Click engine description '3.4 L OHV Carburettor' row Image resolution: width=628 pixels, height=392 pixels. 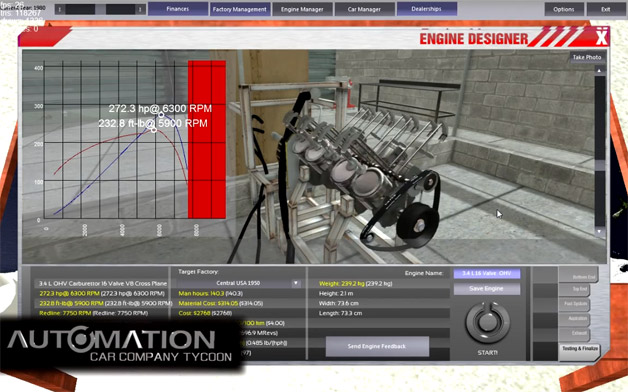coord(102,283)
